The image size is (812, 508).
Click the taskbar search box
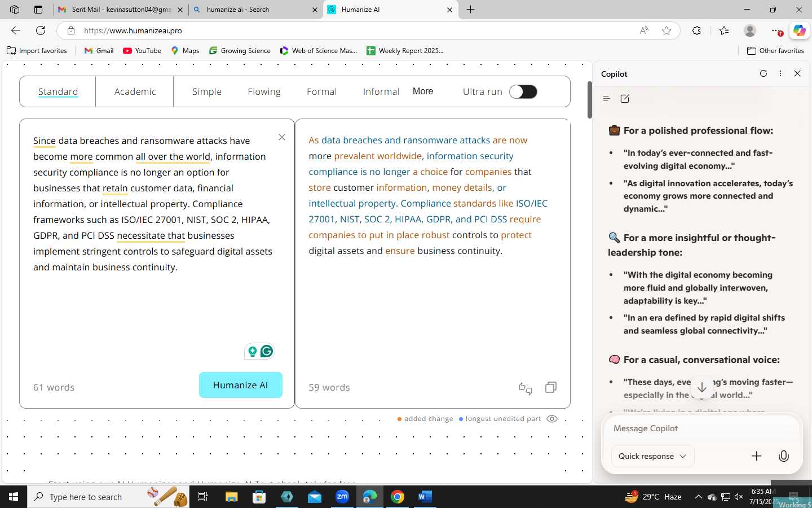pyautogui.click(x=108, y=497)
